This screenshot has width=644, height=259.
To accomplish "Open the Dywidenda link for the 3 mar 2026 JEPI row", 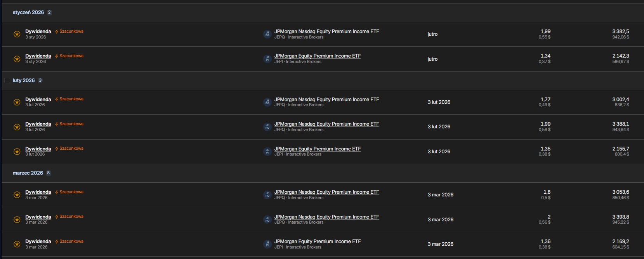I will [x=38, y=241].
